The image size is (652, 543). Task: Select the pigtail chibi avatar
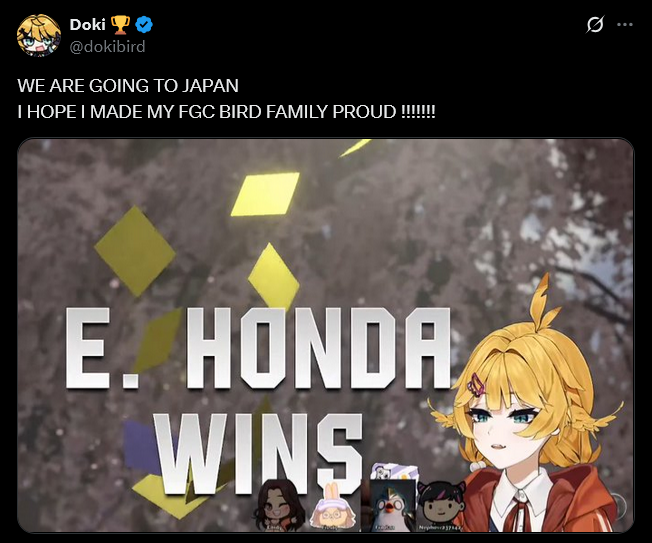[441, 506]
